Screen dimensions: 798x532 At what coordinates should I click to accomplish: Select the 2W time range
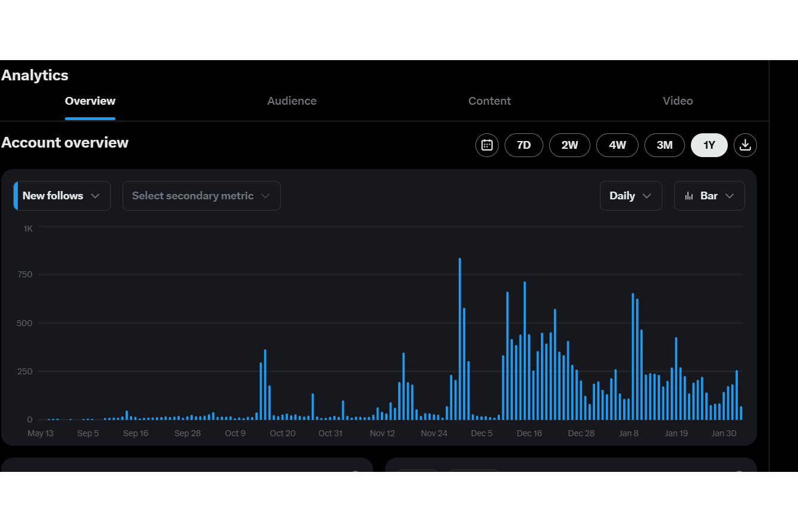569,145
